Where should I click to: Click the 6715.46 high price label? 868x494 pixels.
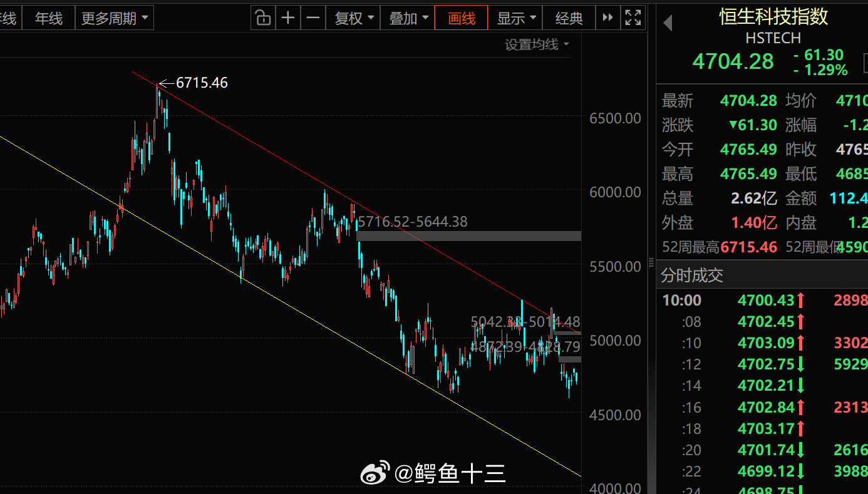(202, 83)
